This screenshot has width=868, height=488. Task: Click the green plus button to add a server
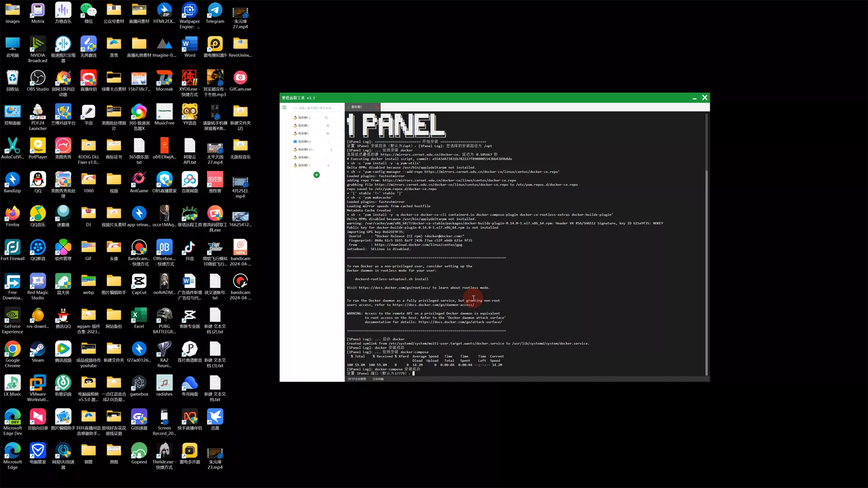tap(316, 175)
